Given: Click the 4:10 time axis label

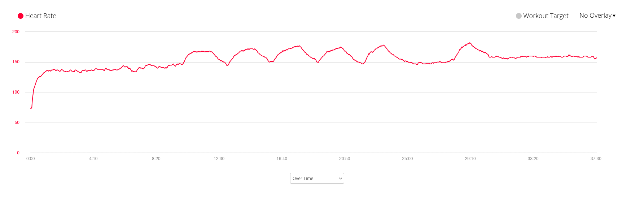Looking at the screenshot, I should pyautogui.click(x=93, y=159).
